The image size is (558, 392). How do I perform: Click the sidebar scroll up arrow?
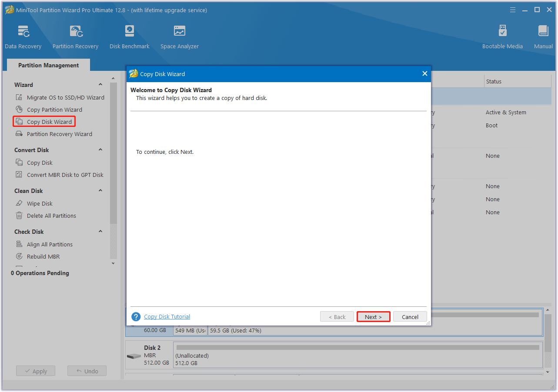[114, 79]
